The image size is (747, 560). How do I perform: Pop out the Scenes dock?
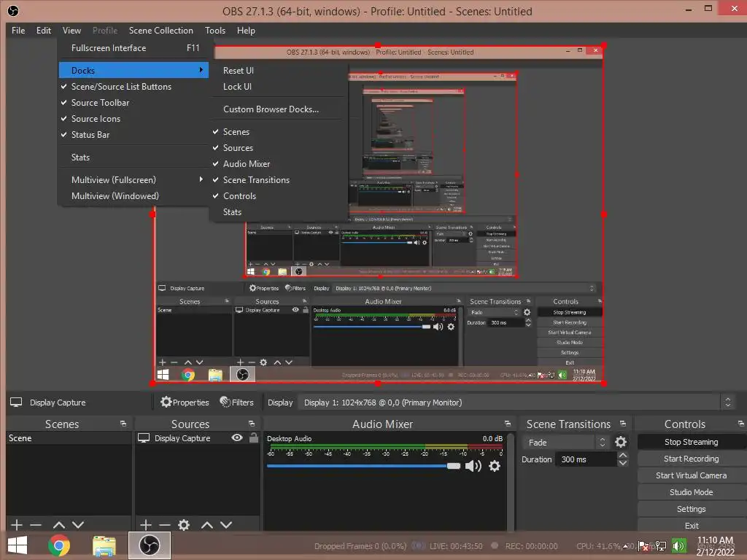[x=123, y=424]
